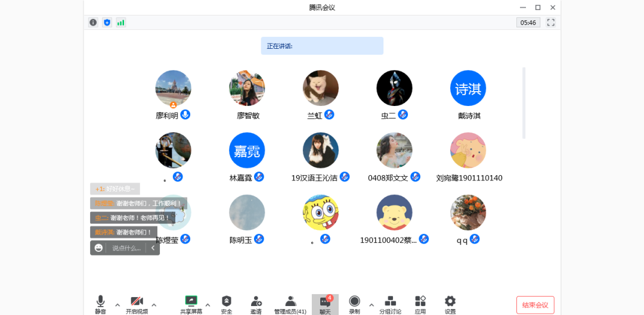Click the meeting info icon at top-left
The image size is (644, 315).
93,23
